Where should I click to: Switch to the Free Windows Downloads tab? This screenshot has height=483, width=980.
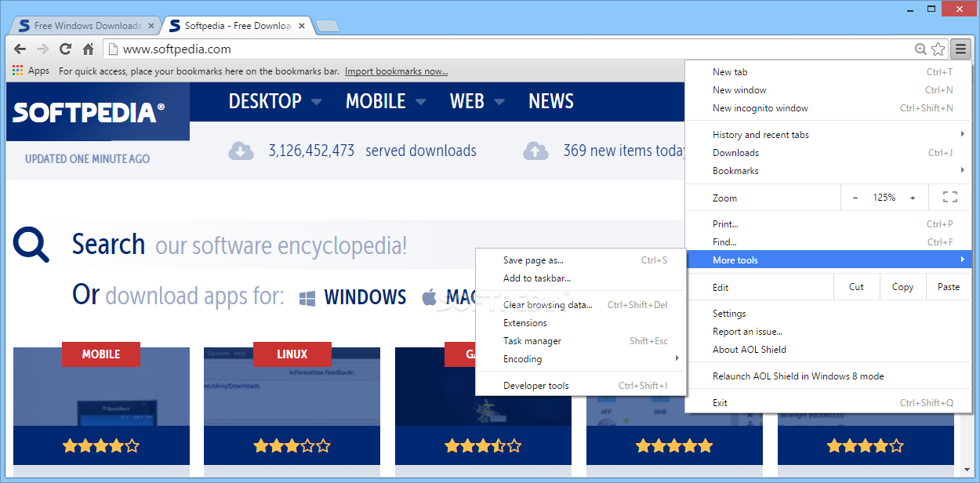click(x=86, y=26)
